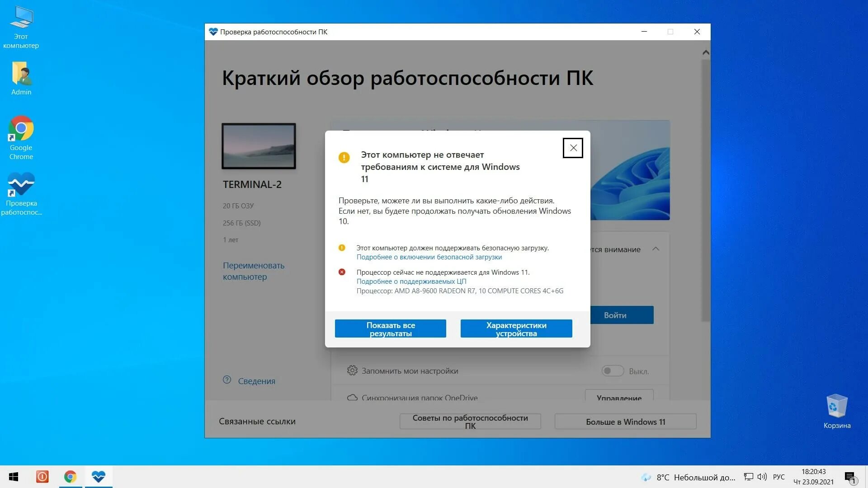
Task: Click the processor AMD A8-9600 details text
Action: [x=460, y=291]
